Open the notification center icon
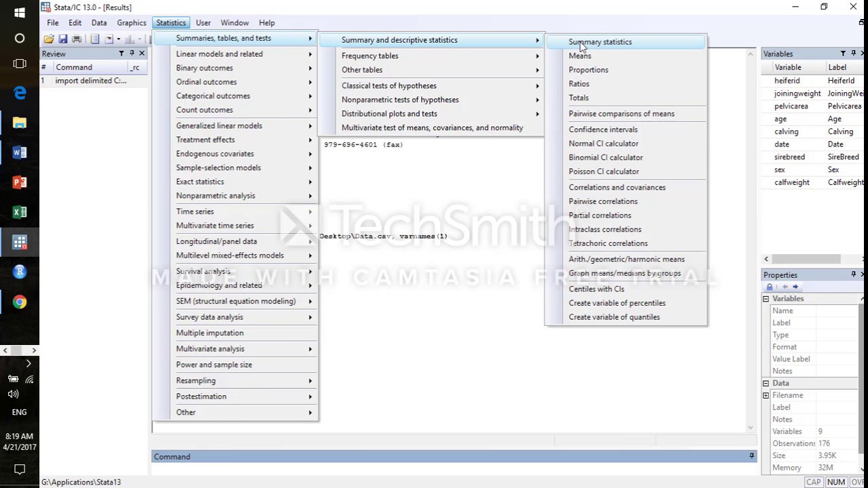868x488 pixels. coord(20,469)
